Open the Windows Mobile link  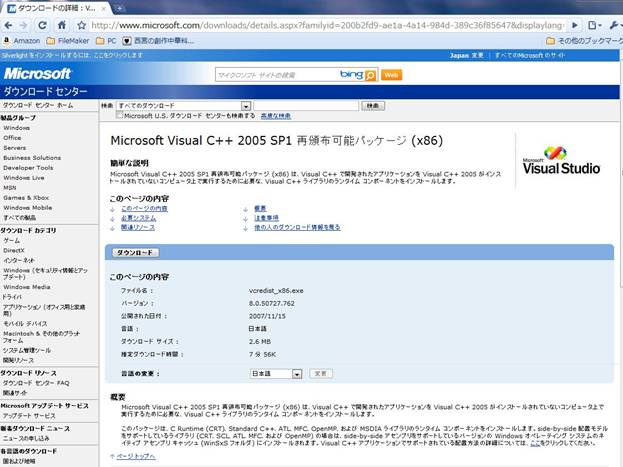coord(28,207)
